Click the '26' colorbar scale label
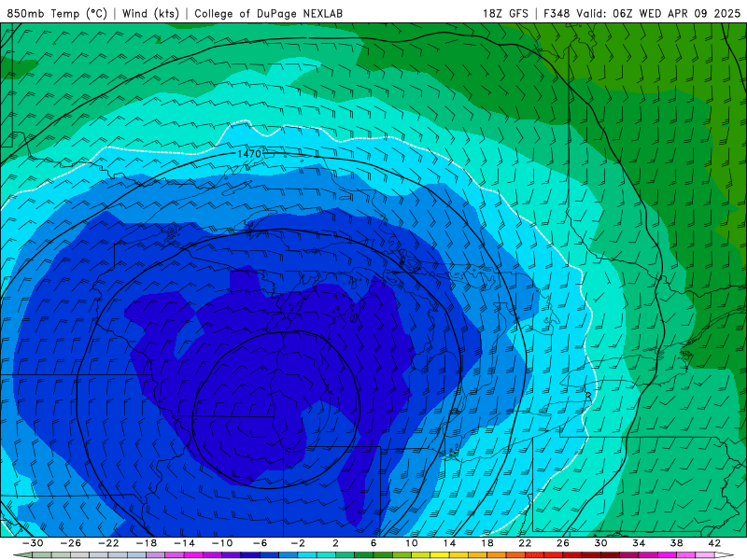The width and height of the screenshot is (747, 560). point(563,543)
